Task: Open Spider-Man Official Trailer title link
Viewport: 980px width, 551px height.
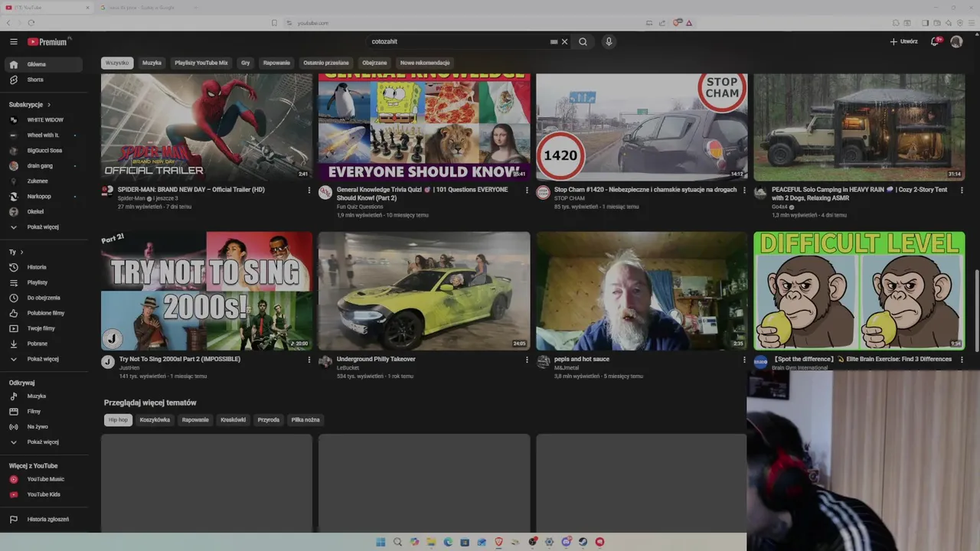Action: tap(191, 190)
